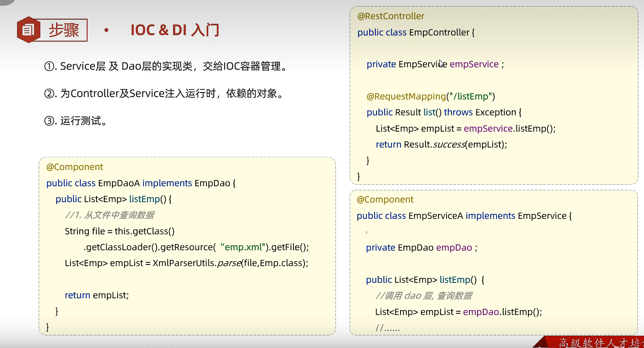The image size is (644, 348).
Task: Click the line calling empService.listEmp()
Action: pyautogui.click(x=466, y=129)
